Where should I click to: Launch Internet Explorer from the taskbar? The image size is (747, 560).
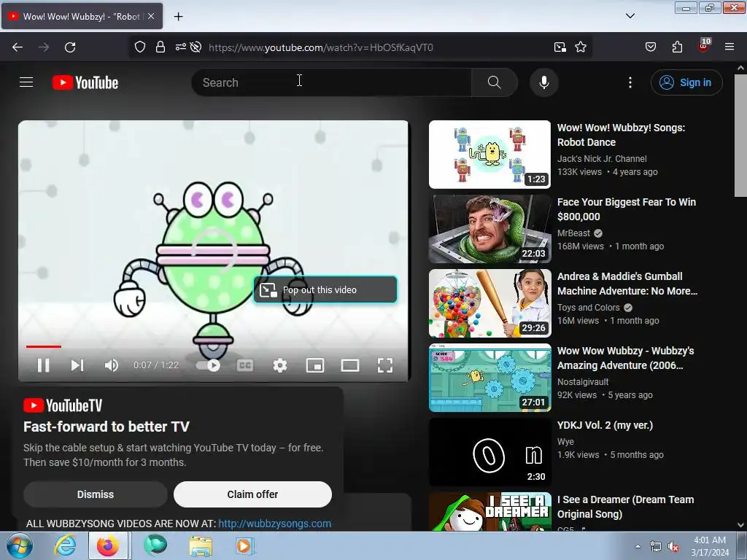(65, 545)
